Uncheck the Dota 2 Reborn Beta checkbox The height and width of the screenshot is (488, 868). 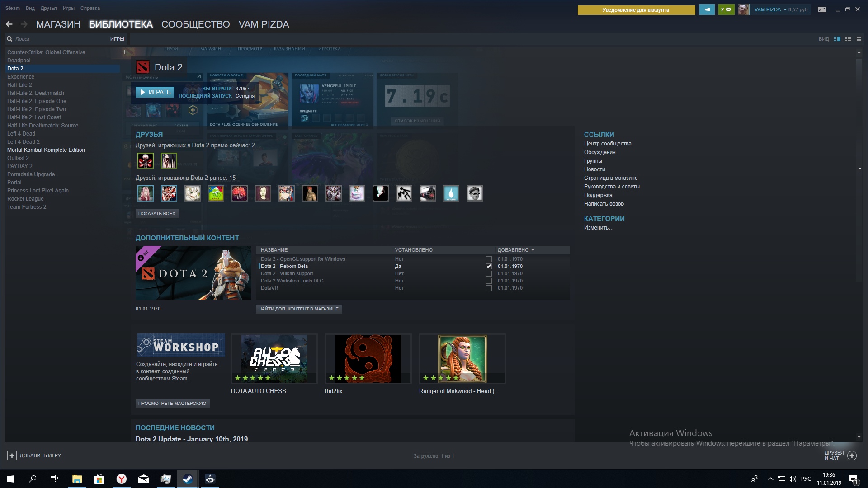coord(489,267)
